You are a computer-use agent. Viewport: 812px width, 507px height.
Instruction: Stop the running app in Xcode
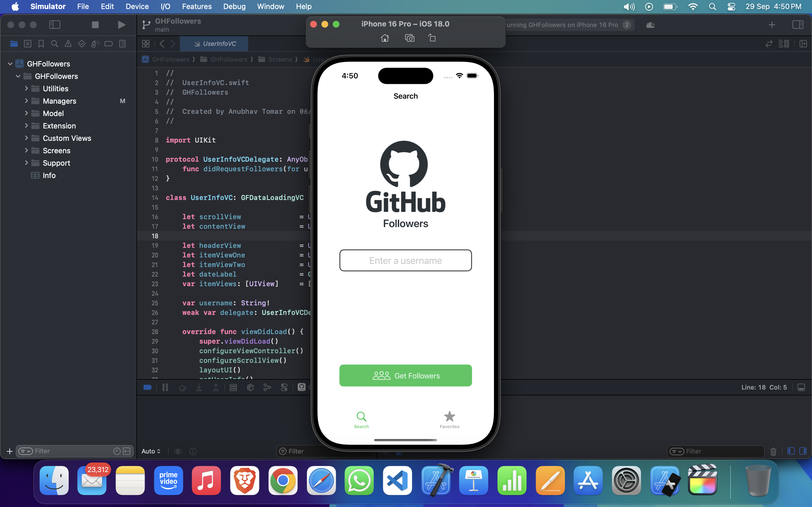[95, 25]
